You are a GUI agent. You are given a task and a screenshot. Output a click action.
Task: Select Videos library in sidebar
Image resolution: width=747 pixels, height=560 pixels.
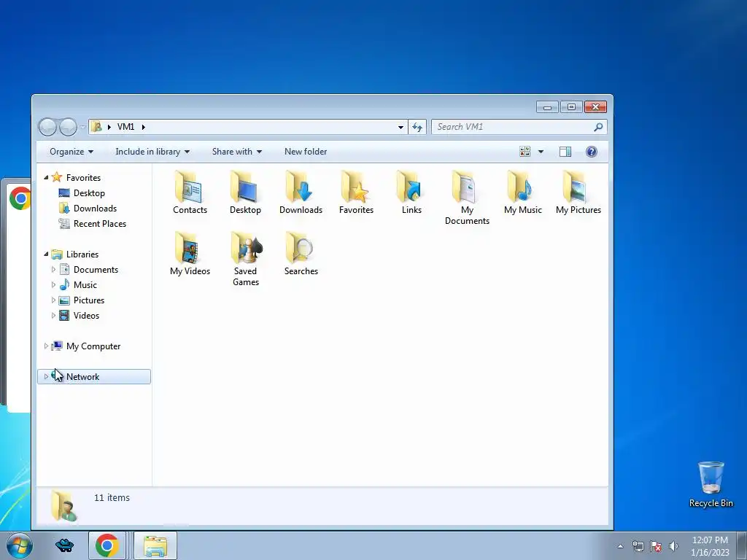(x=86, y=316)
